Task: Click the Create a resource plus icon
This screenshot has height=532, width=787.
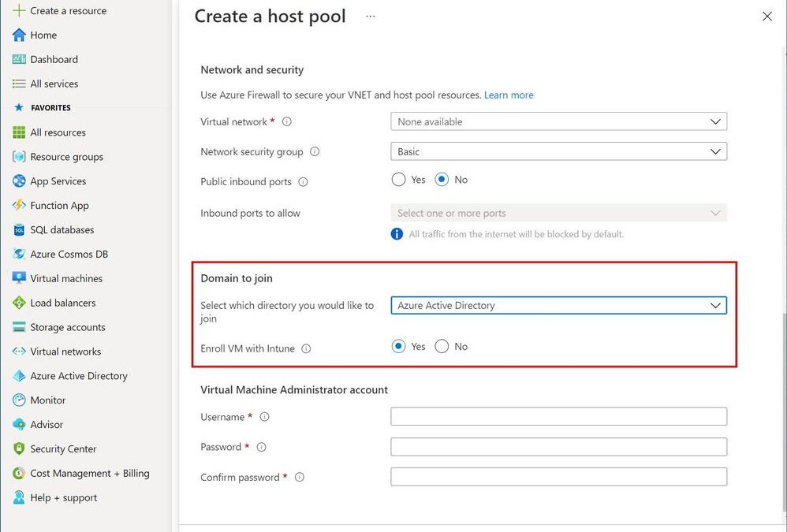Action: (x=19, y=10)
